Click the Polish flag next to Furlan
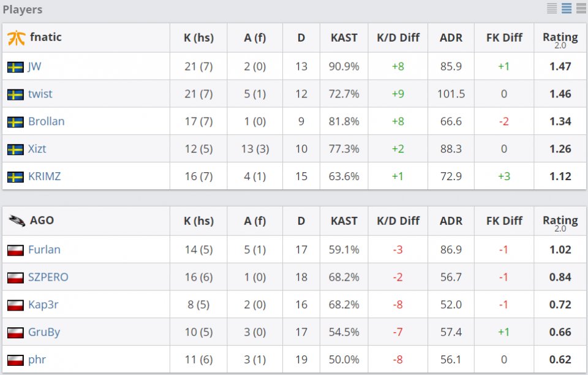The height and width of the screenshot is (375, 588). (16, 249)
